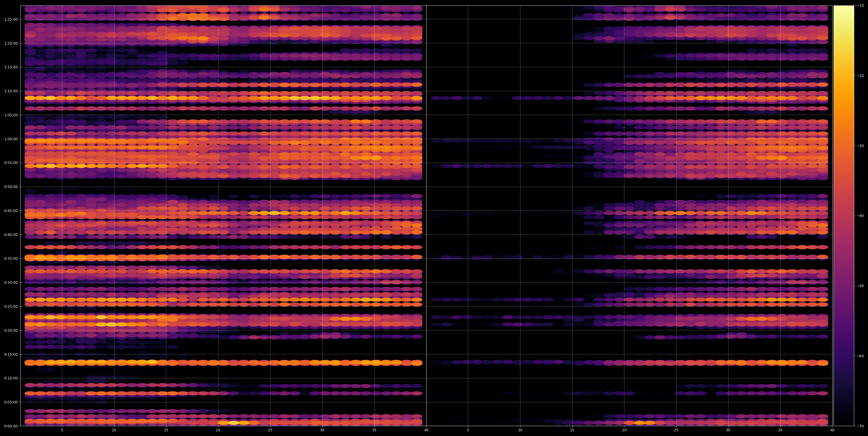Click x-axis label 15 under right plot
868x436 pixels.
(x=572, y=430)
